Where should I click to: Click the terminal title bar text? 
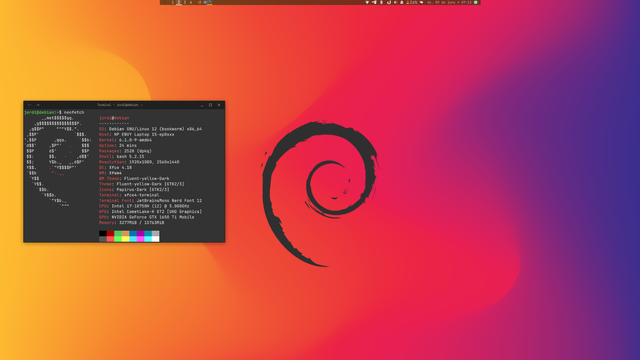(x=120, y=105)
